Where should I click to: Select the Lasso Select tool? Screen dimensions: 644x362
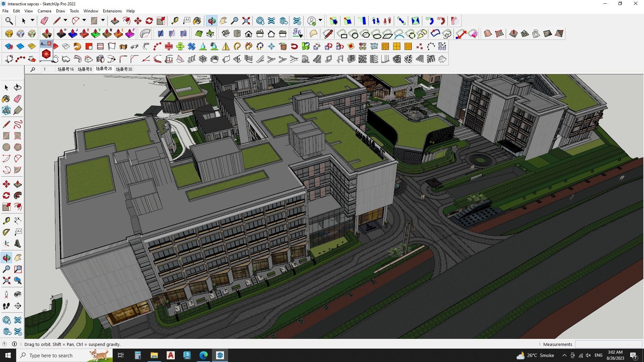click(18, 87)
